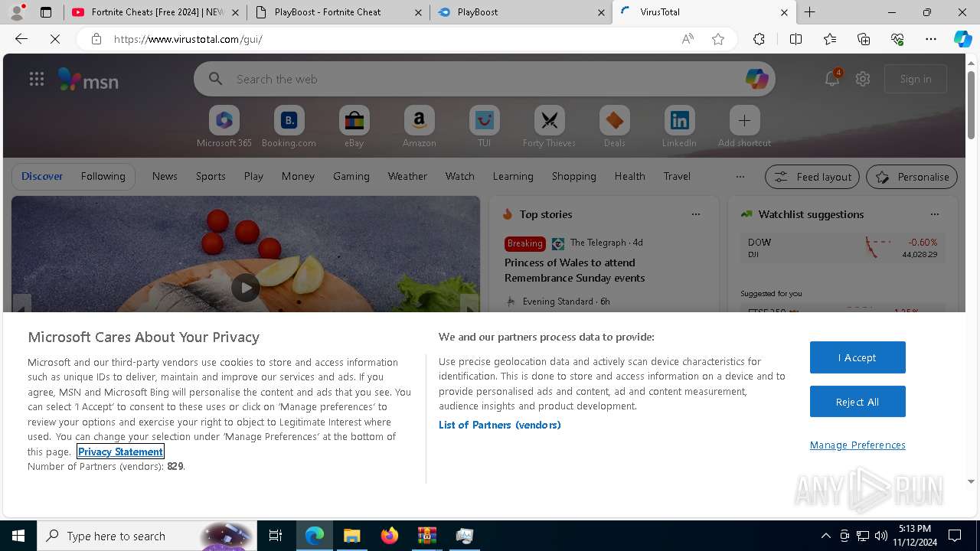This screenshot has height=551, width=980.
Task: Open Task View on the taskbar
Action: point(276,536)
